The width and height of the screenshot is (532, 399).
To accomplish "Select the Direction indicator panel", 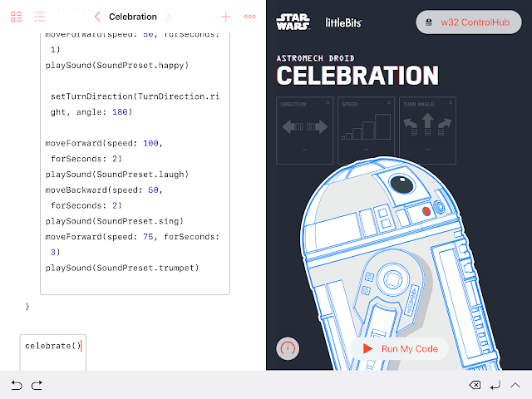I will click(305, 131).
